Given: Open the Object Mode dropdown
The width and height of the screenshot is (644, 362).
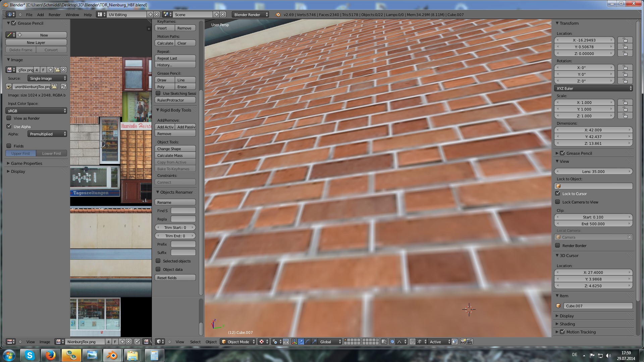Looking at the screenshot, I should pos(238,342).
